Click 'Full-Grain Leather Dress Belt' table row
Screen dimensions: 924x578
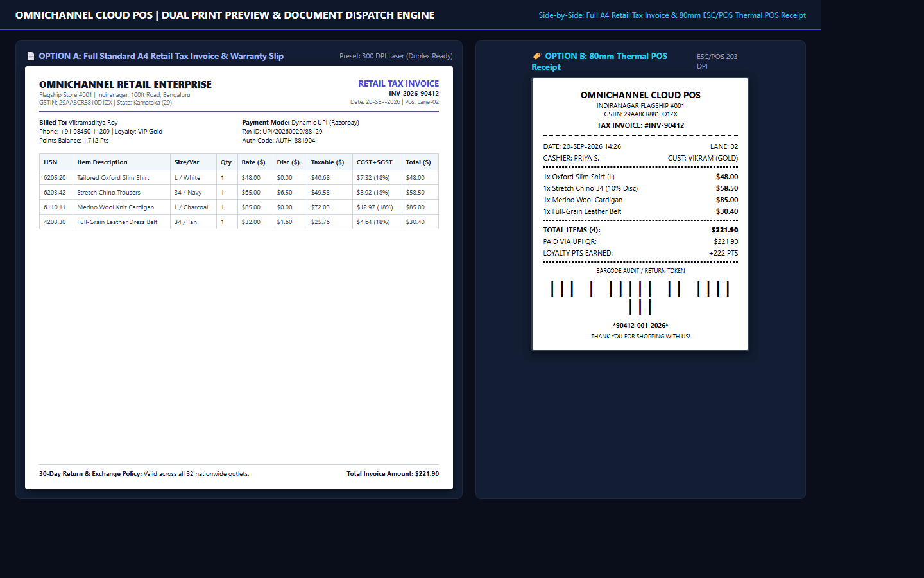point(239,222)
